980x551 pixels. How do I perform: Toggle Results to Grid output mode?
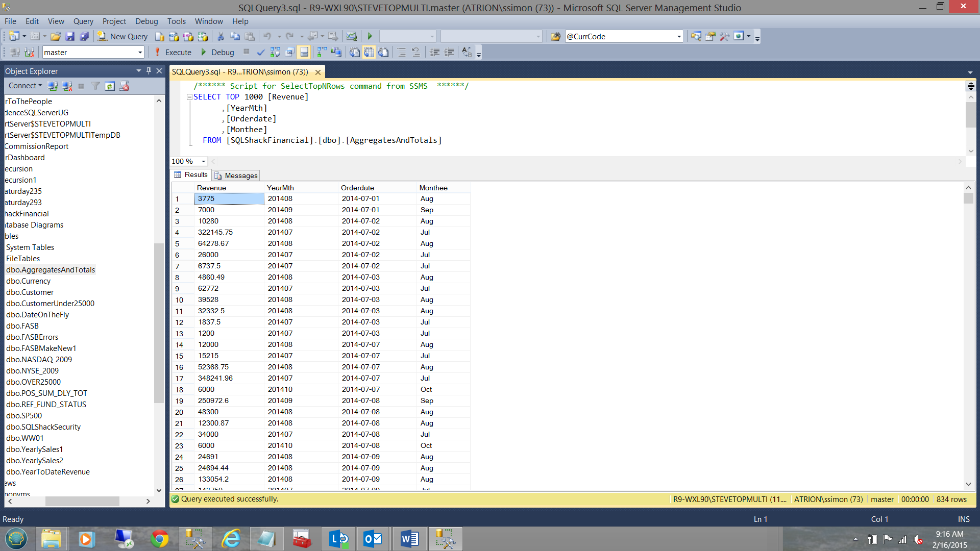tap(369, 52)
